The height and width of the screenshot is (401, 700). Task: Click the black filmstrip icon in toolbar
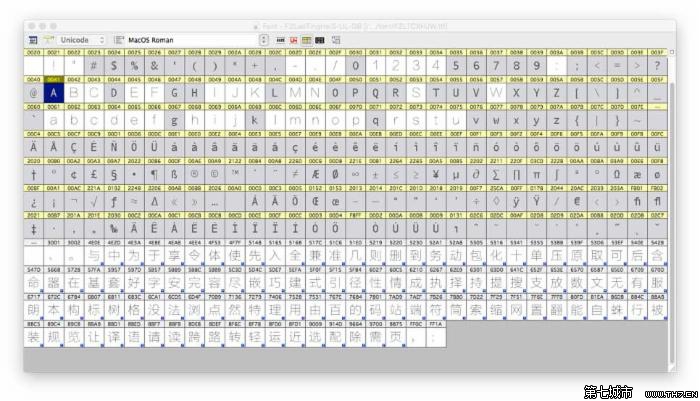(x=319, y=40)
